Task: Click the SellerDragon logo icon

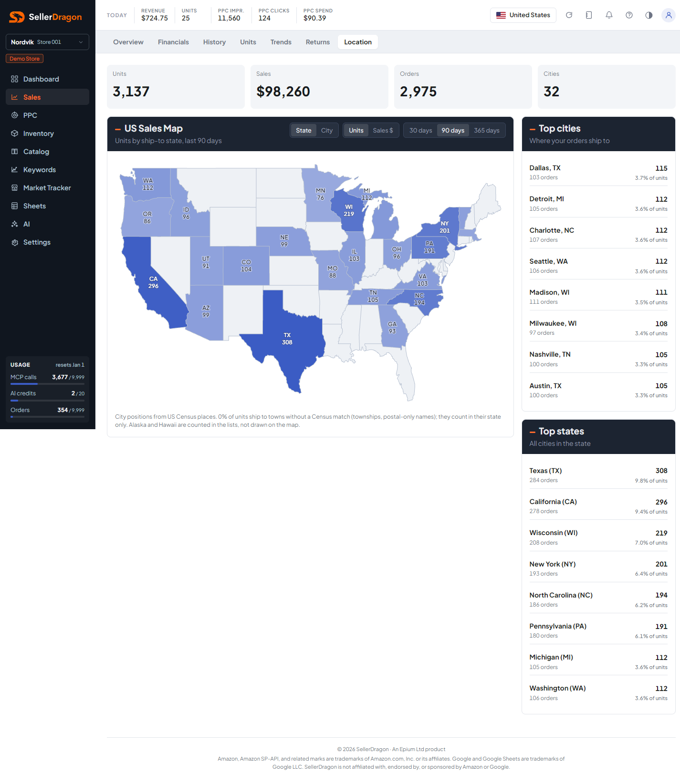Action: tap(17, 17)
